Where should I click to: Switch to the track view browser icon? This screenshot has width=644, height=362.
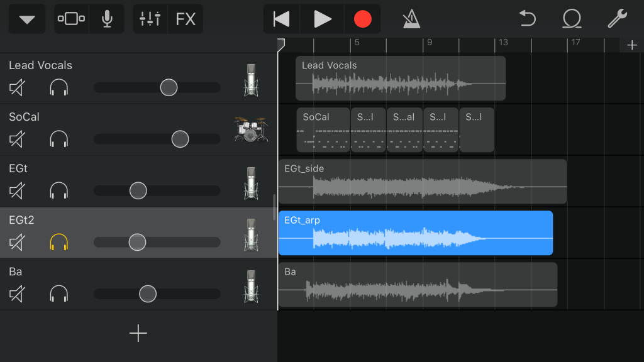71,19
